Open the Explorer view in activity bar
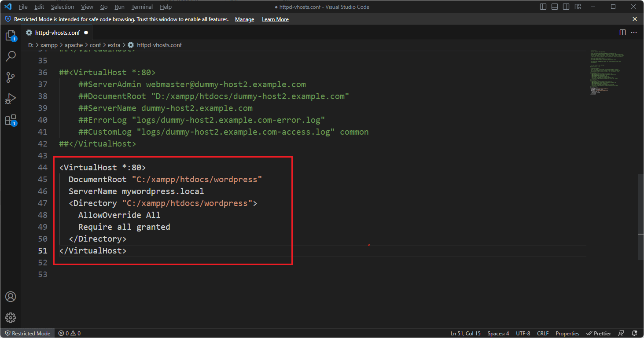Screen dimensions: 644x338 click(11, 36)
